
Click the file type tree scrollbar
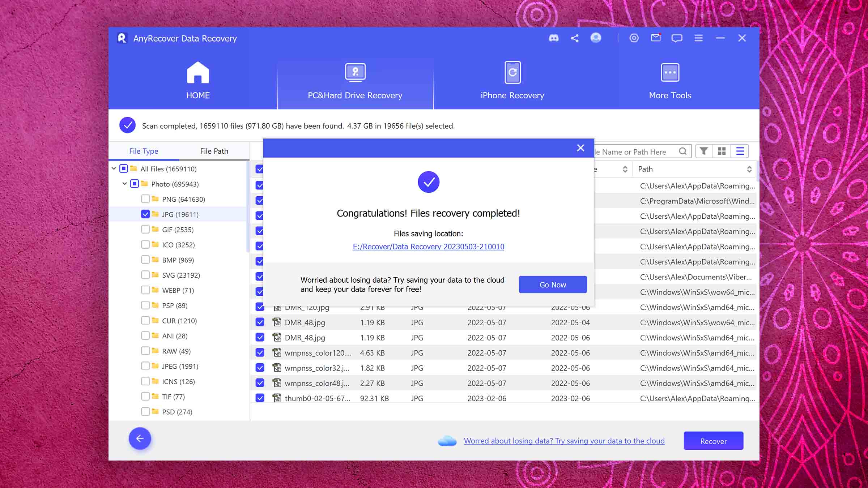point(248,207)
